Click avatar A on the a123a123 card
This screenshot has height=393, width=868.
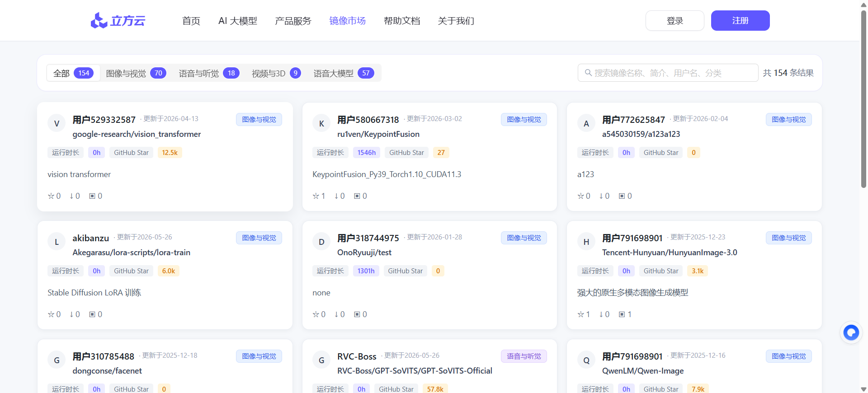[x=586, y=123]
